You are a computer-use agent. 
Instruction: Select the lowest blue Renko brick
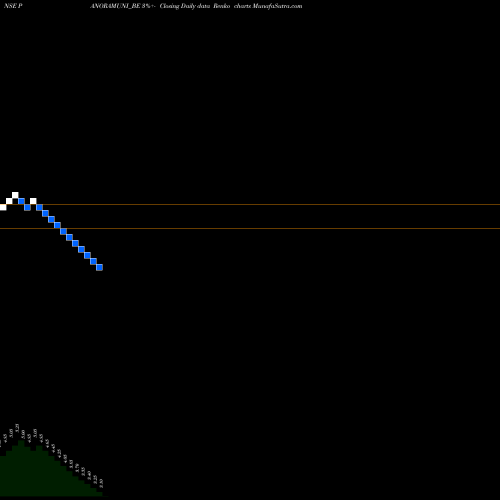pos(99,267)
